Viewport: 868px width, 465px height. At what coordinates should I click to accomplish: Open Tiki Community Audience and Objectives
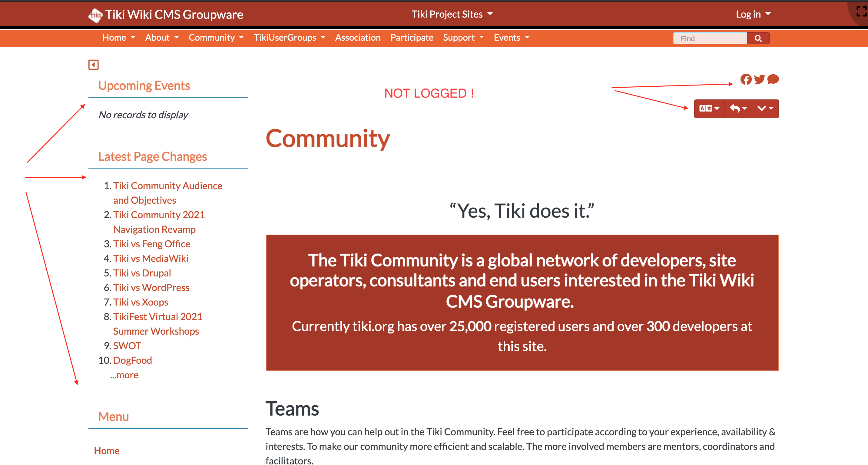click(167, 193)
